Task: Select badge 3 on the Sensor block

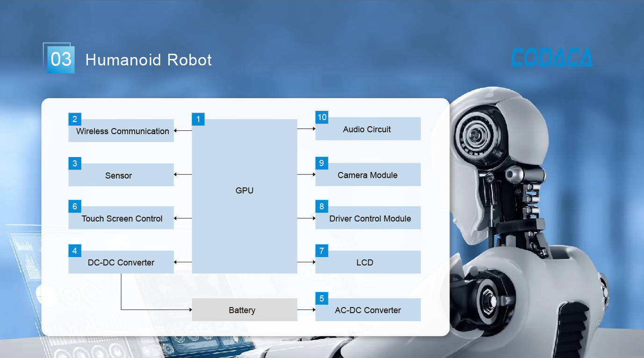Action: point(75,163)
